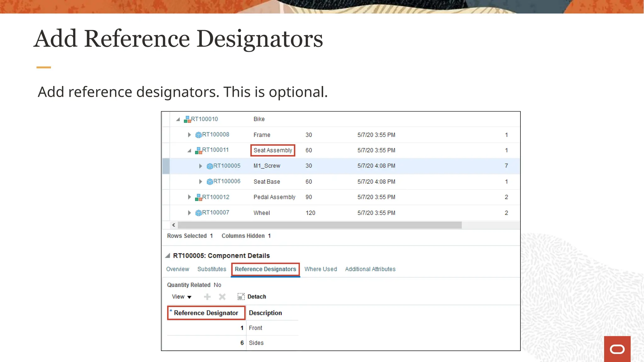Viewport: 644px width, 362px height.
Task: Click the Rows Selected 1 status text
Action: click(190, 236)
